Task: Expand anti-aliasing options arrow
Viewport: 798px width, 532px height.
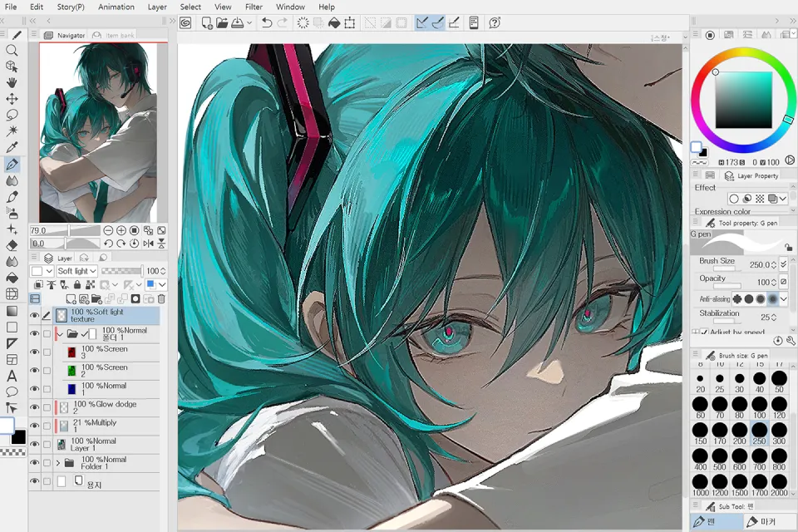Action: click(x=784, y=299)
